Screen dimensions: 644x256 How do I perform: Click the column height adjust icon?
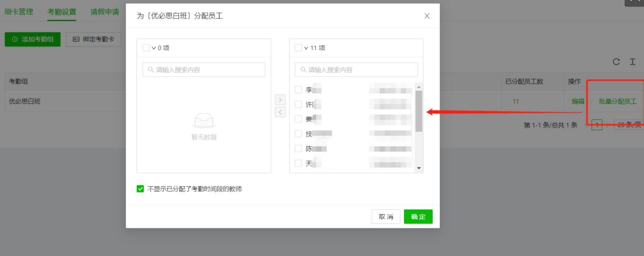click(632, 62)
